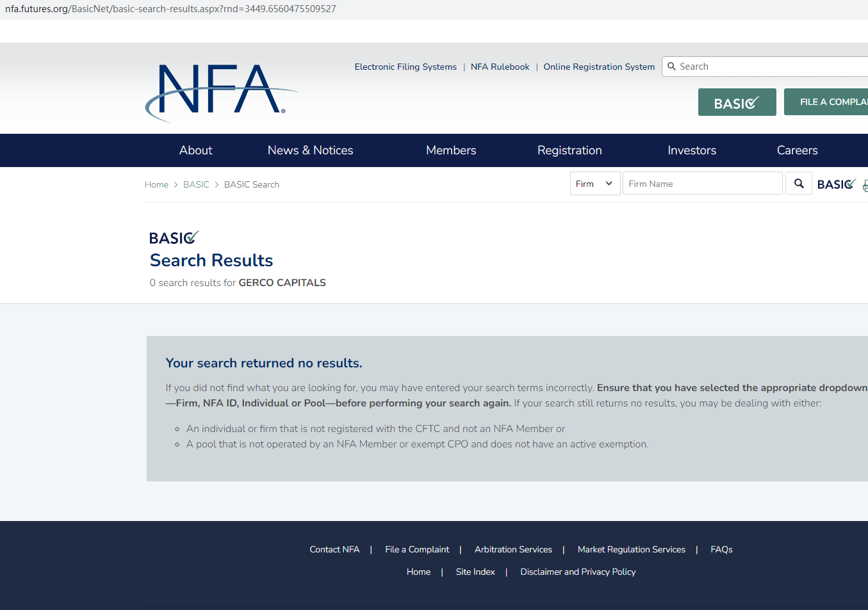Open Arbitration Services footer link
Image resolution: width=868 pixels, height=610 pixels.
513,549
